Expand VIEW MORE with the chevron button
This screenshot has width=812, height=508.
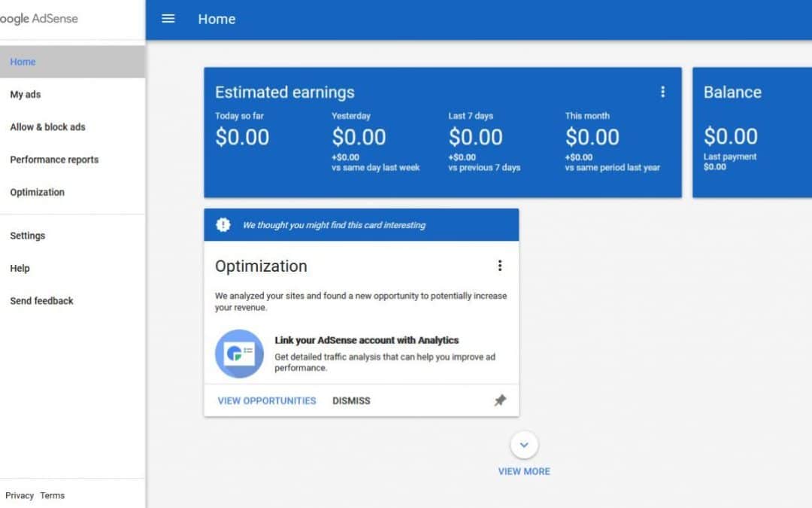tap(524, 471)
